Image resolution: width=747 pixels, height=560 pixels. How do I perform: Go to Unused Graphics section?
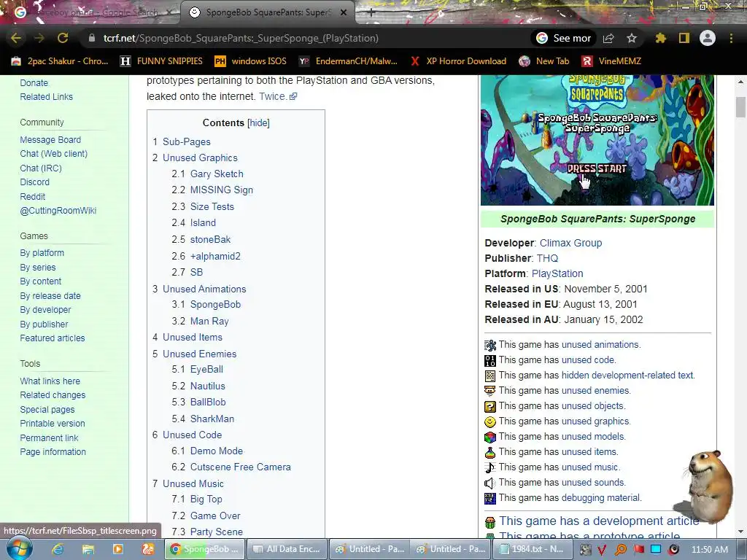pyautogui.click(x=200, y=157)
